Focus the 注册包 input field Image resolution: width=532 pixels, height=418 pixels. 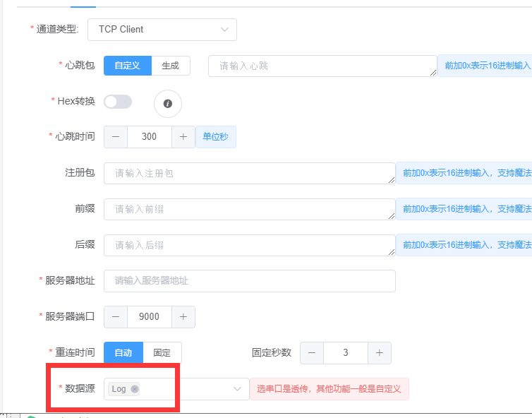point(249,173)
